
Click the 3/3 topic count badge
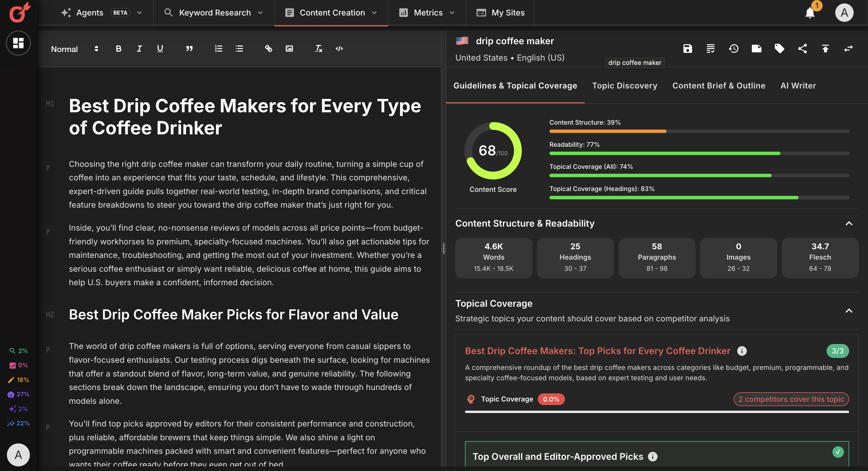tap(837, 351)
